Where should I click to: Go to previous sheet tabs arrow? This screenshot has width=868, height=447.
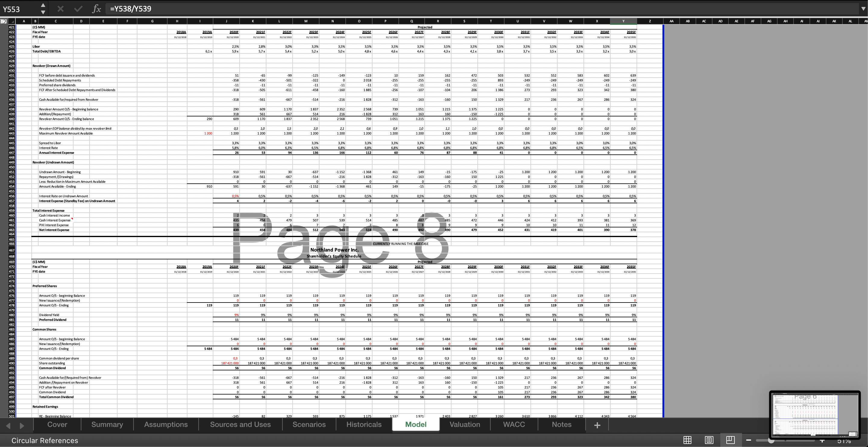coord(8,425)
